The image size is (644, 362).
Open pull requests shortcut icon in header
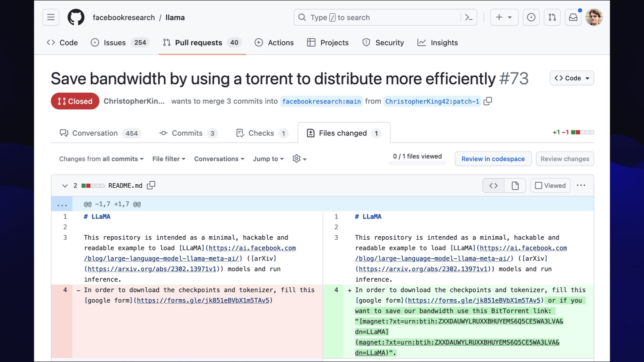pyautogui.click(x=552, y=17)
